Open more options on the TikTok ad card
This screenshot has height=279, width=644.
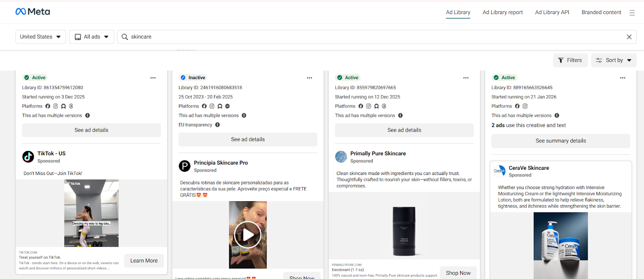(x=153, y=78)
